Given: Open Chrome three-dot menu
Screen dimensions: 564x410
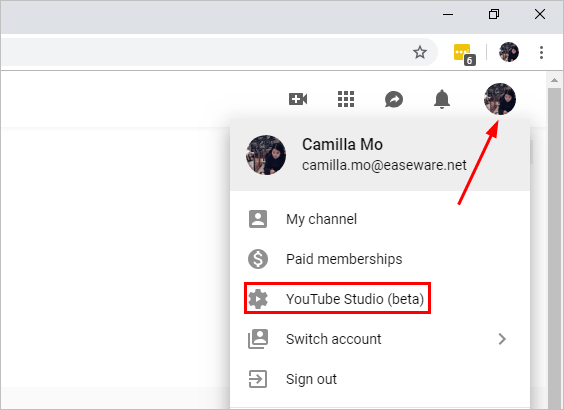Looking at the screenshot, I should coord(541,53).
